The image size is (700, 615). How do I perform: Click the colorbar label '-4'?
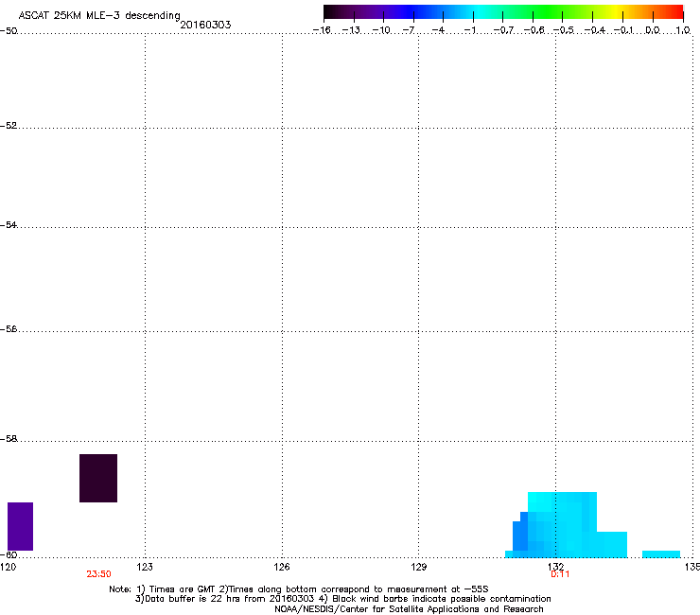coord(438,30)
